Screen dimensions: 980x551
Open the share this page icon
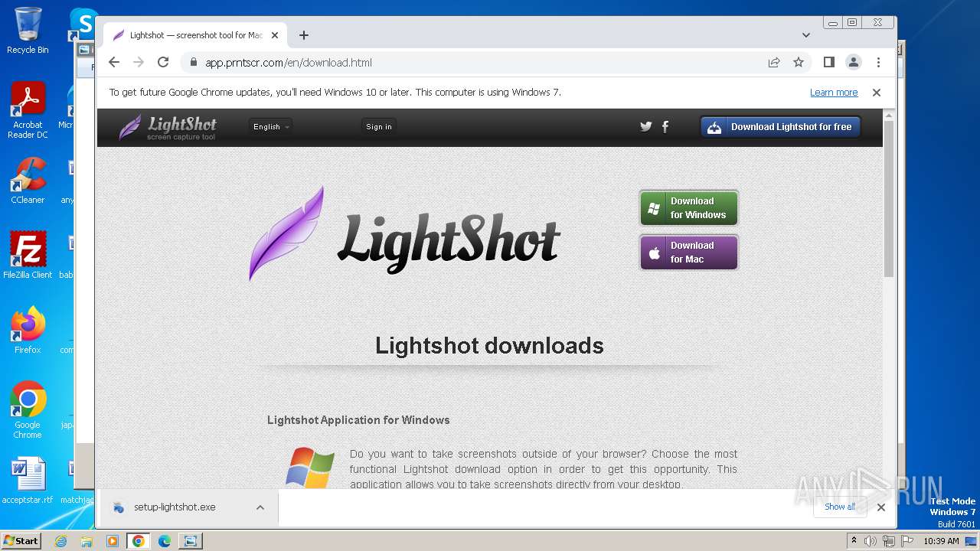tap(774, 63)
